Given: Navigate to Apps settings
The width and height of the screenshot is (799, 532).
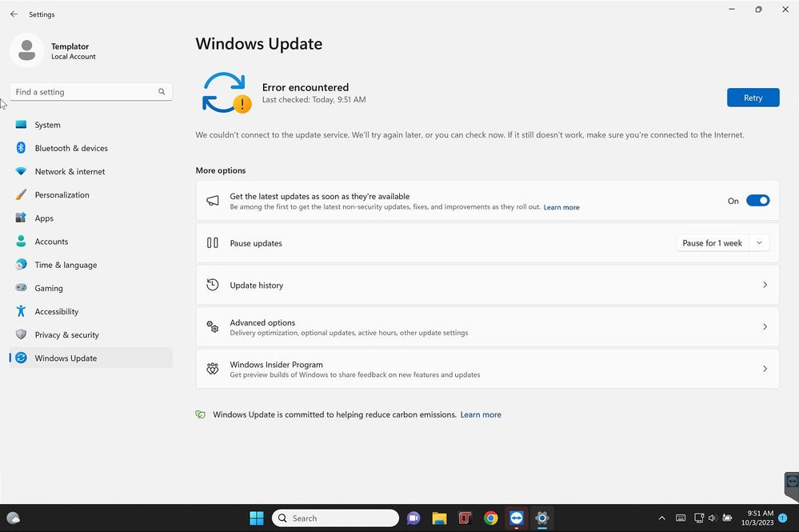Looking at the screenshot, I should [90, 218].
